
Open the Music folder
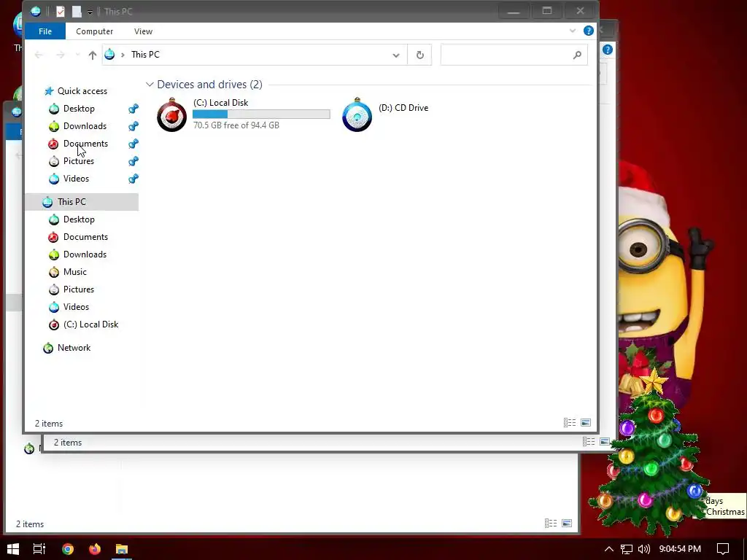[x=75, y=272]
